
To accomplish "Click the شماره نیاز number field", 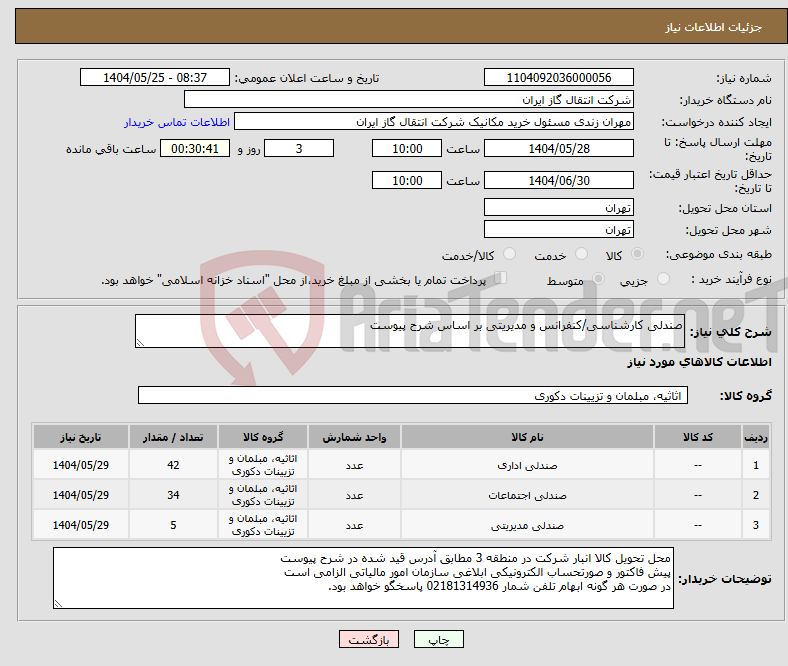I will 558,78.
